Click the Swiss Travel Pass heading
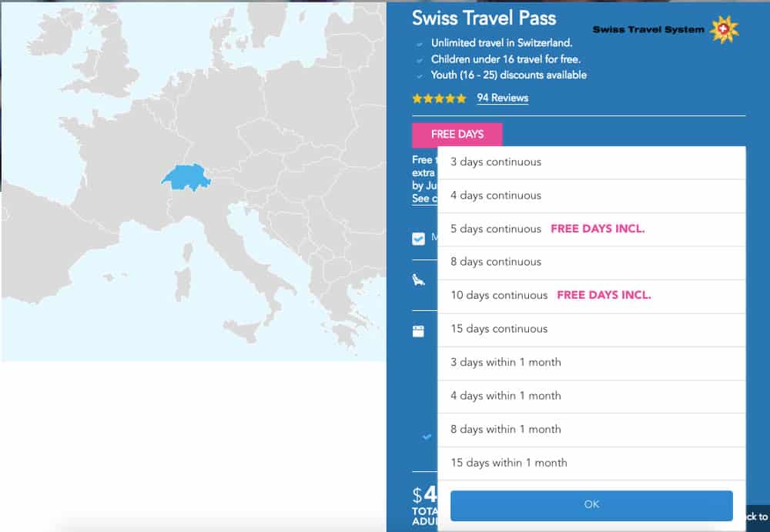The width and height of the screenshot is (770, 532). tap(484, 18)
